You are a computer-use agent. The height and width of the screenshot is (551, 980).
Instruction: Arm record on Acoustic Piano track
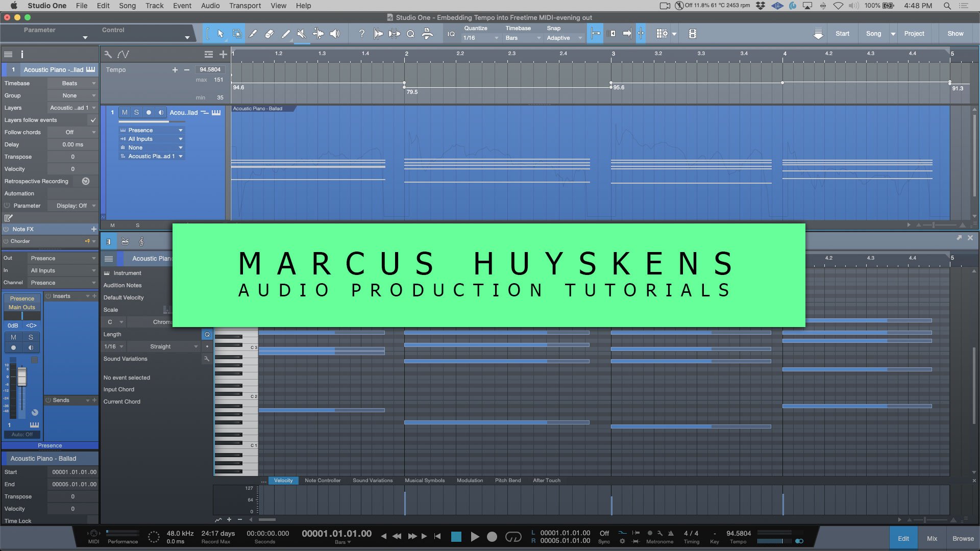pyautogui.click(x=149, y=112)
